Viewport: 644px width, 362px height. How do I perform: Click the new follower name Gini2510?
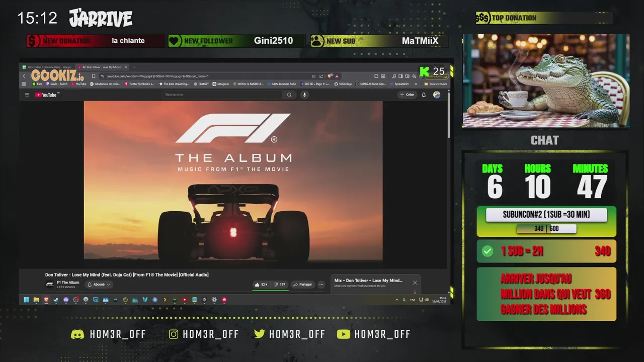pos(273,41)
